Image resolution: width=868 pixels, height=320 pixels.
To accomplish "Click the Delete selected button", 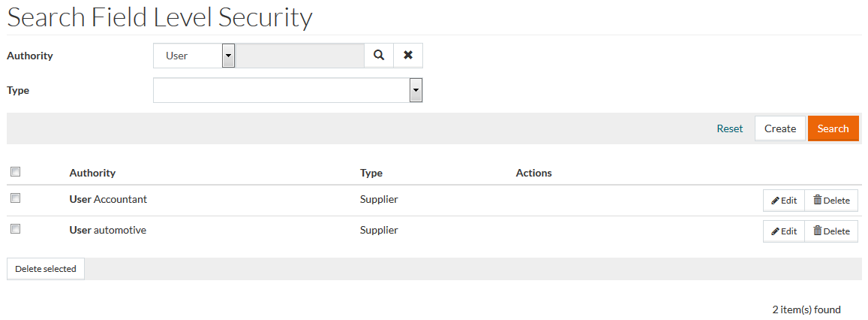I will [x=46, y=269].
